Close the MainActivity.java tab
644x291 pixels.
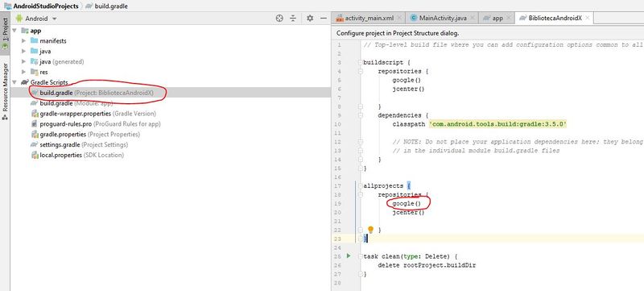pyautogui.click(x=473, y=18)
